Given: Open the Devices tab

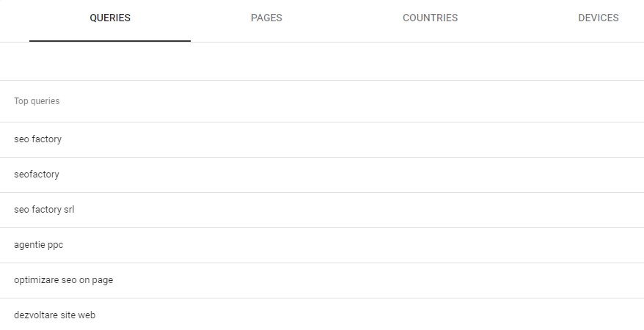Looking at the screenshot, I should click(x=598, y=18).
